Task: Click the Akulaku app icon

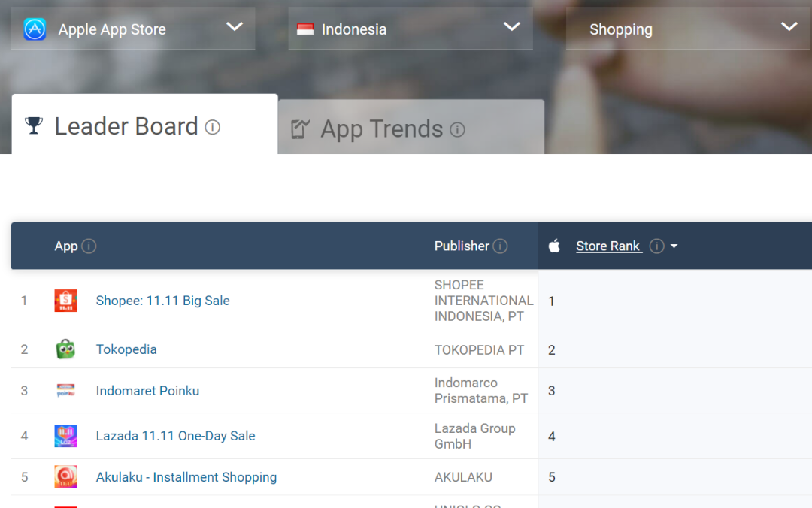Action: click(x=65, y=477)
